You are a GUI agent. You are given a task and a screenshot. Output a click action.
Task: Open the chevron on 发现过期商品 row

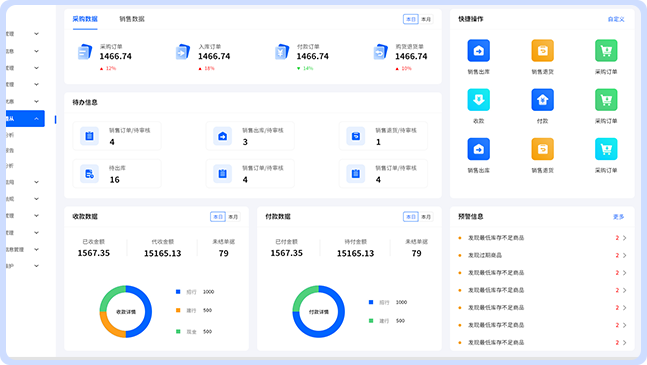click(625, 255)
